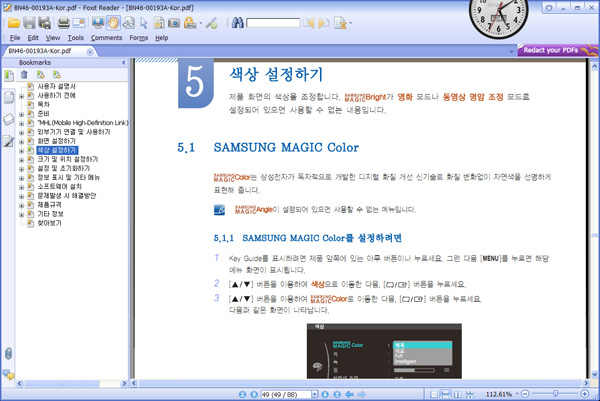600x401 pixels.
Task: Switch to single page layout
Action: 434,394
